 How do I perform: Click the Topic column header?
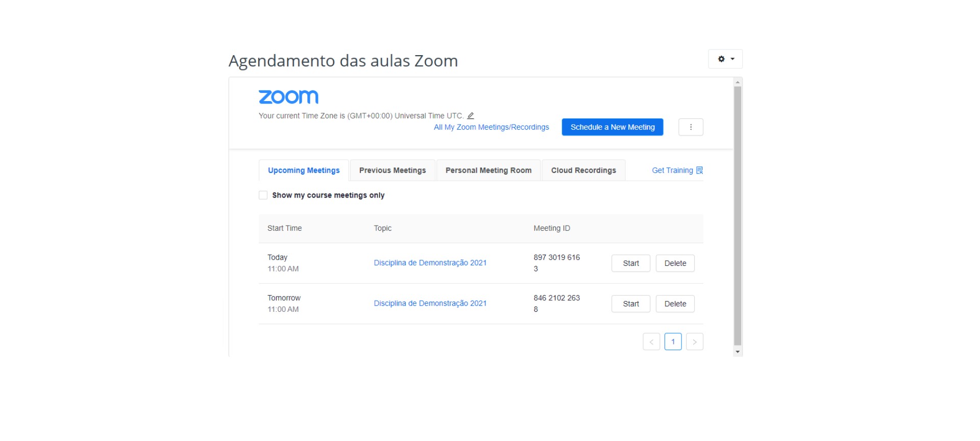[x=382, y=228]
